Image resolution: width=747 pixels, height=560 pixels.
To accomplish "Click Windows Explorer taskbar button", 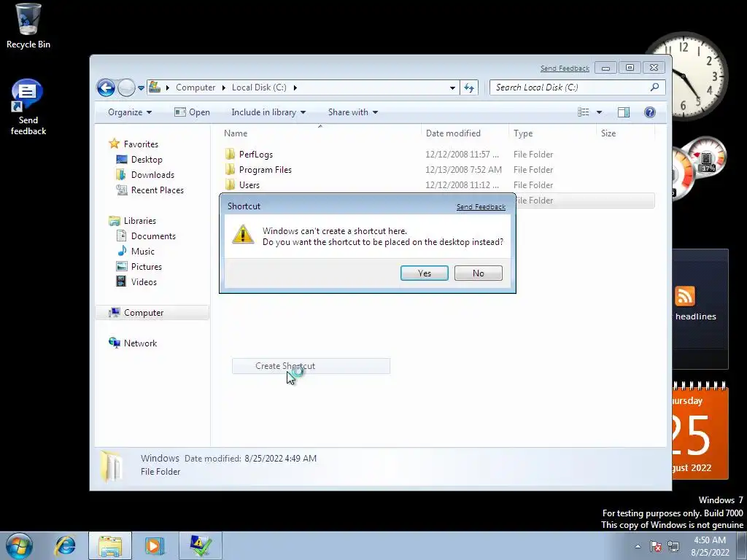I will 110,545.
